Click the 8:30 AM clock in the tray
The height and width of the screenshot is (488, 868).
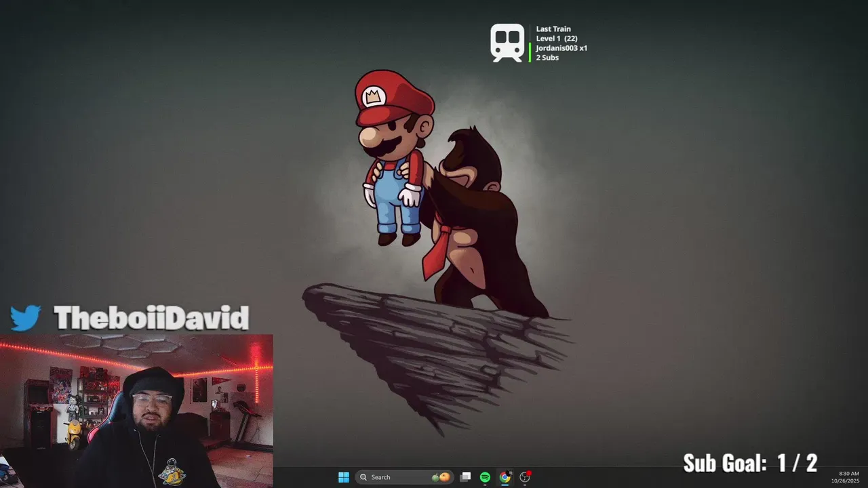(849, 474)
